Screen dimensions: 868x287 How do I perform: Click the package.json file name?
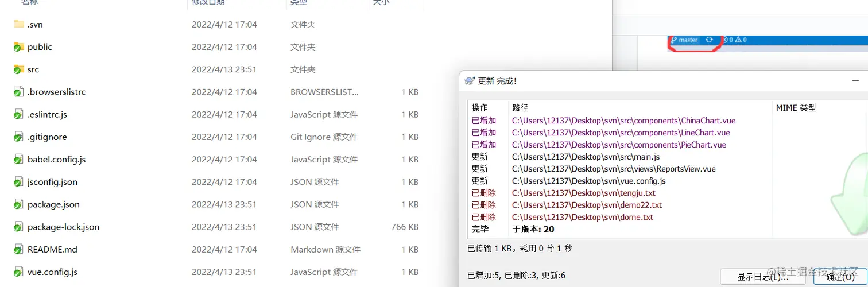pos(53,204)
